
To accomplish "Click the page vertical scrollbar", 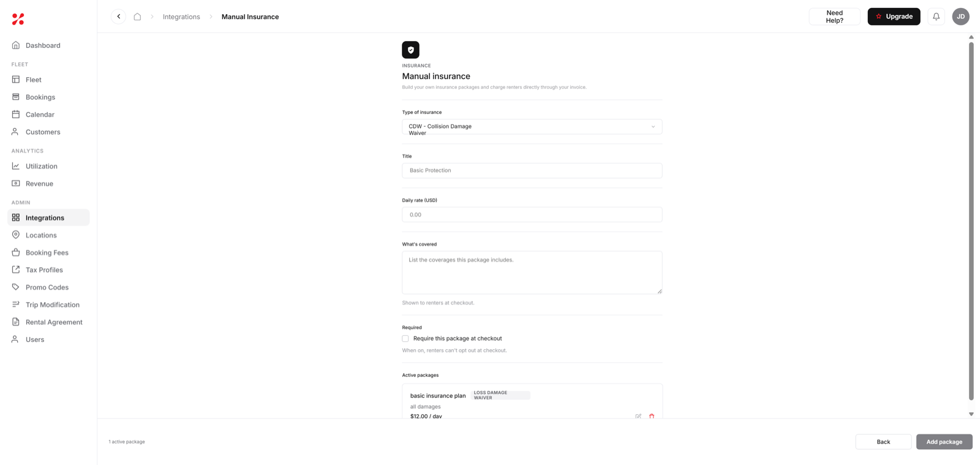I will (971, 221).
